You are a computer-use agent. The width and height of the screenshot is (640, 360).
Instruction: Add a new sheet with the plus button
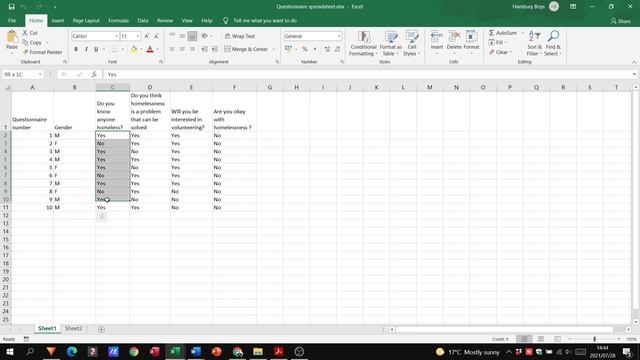(x=101, y=329)
